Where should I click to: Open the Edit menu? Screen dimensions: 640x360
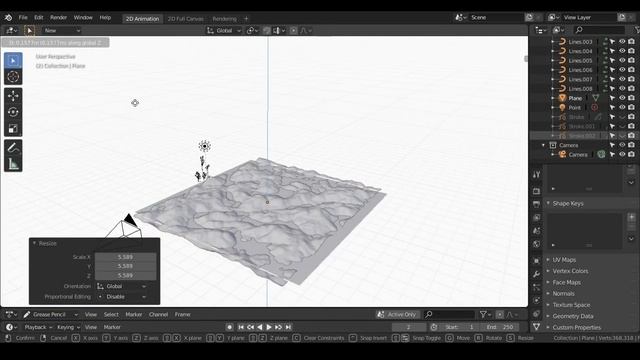(38, 18)
